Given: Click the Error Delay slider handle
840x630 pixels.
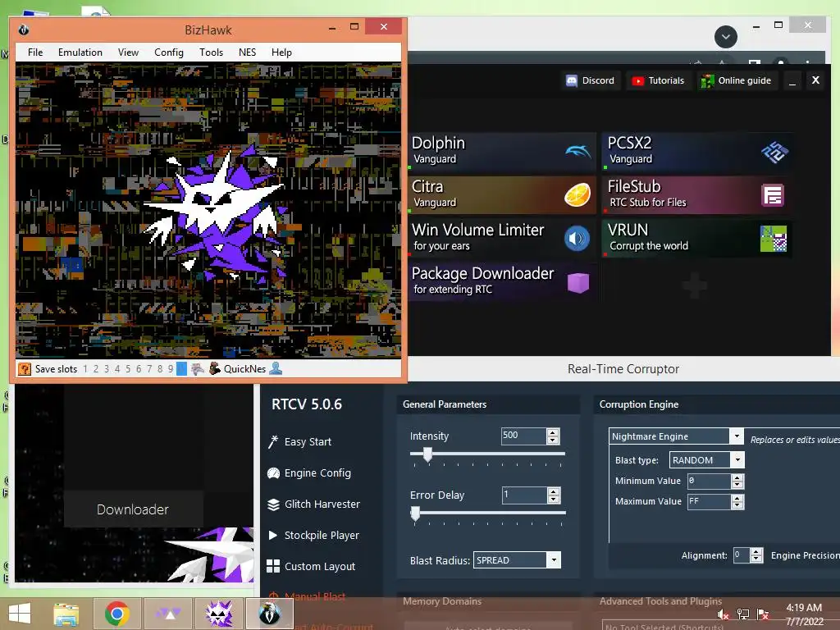Looking at the screenshot, I should [415, 514].
